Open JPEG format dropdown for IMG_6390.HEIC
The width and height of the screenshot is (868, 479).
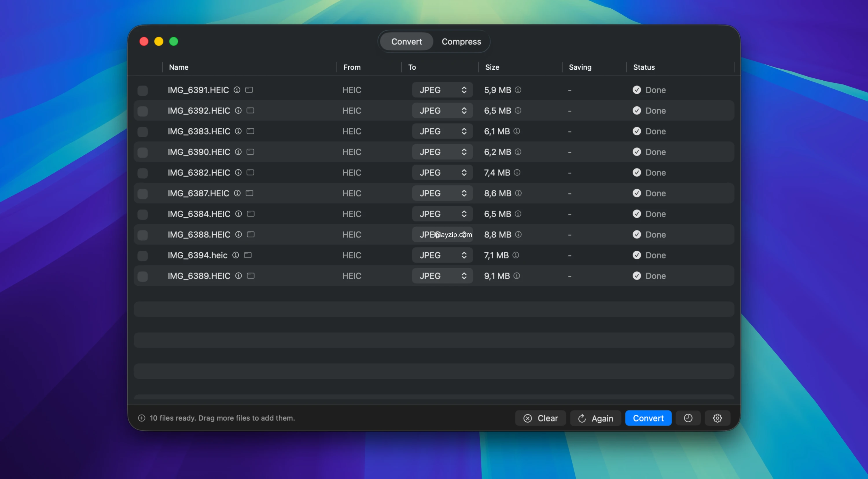(x=442, y=152)
